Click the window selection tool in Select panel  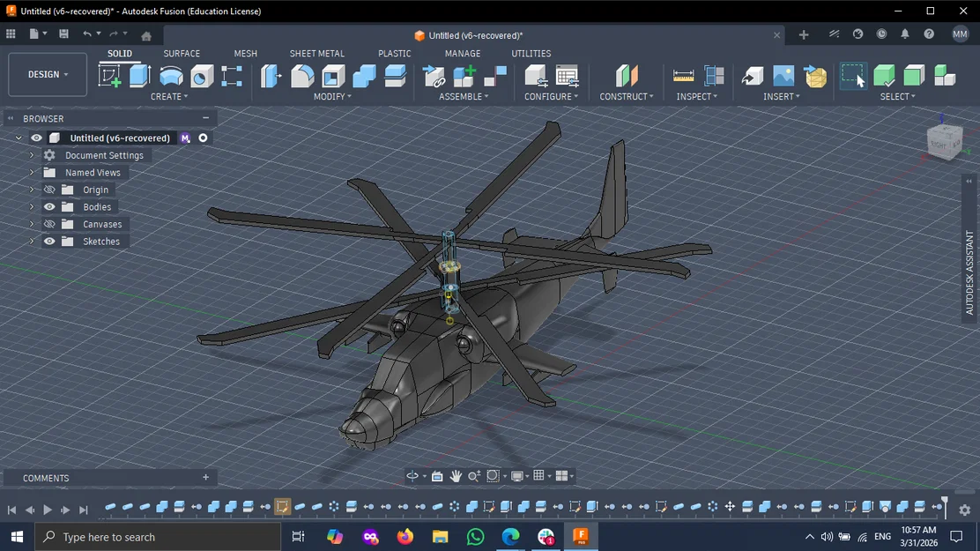pyautogui.click(x=853, y=78)
